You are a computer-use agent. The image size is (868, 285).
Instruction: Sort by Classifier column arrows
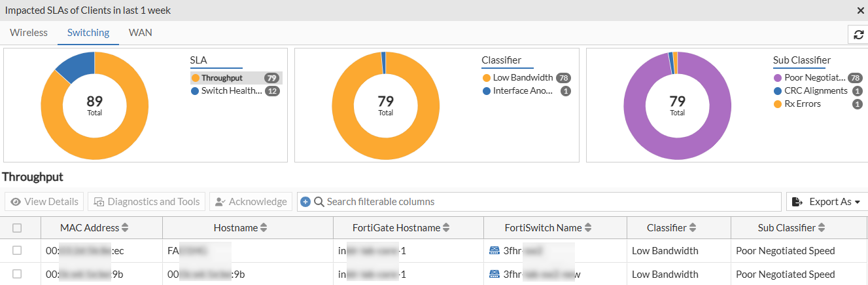[x=693, y=228]
